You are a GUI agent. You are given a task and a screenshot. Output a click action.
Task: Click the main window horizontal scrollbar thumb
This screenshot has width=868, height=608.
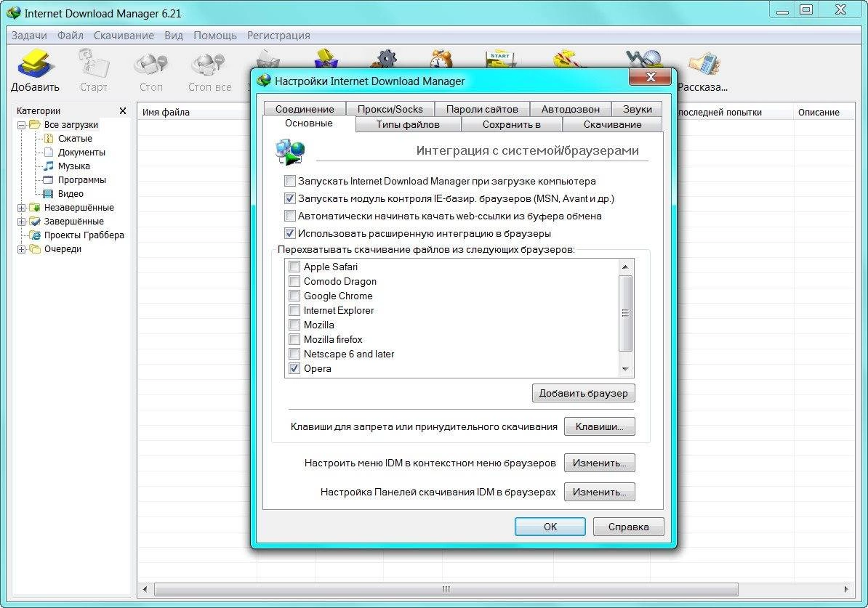click(446, 589)
